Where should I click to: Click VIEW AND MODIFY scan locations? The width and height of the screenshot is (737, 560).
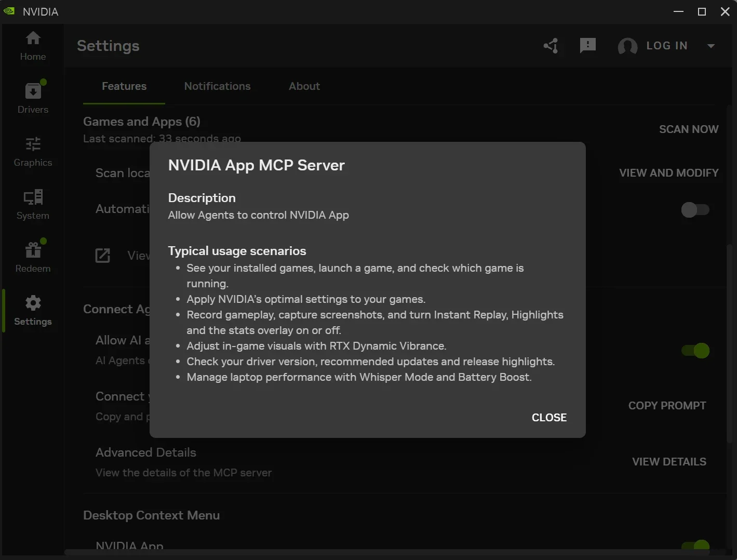669,173
